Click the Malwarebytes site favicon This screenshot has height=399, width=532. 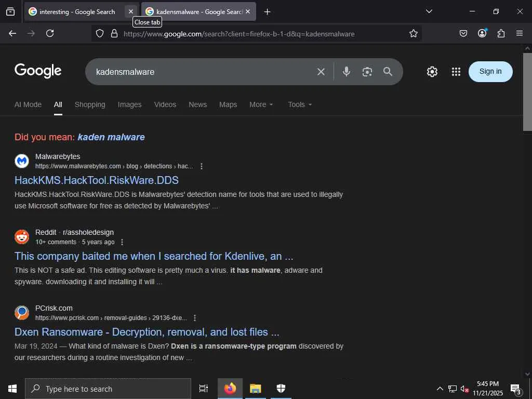click(22, 161)
